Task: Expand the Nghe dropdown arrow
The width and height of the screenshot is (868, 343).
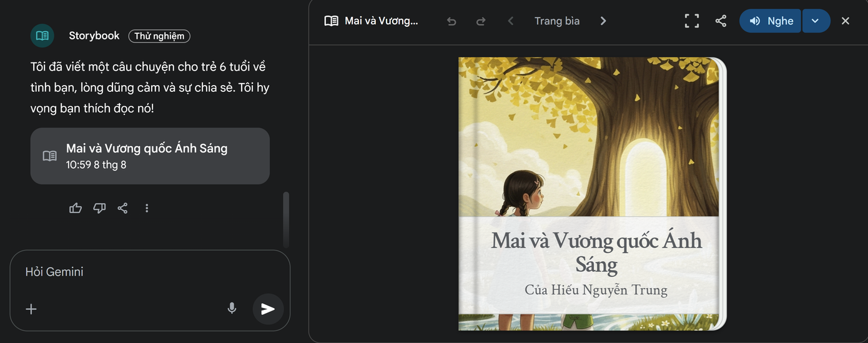Action: point(816,21)
